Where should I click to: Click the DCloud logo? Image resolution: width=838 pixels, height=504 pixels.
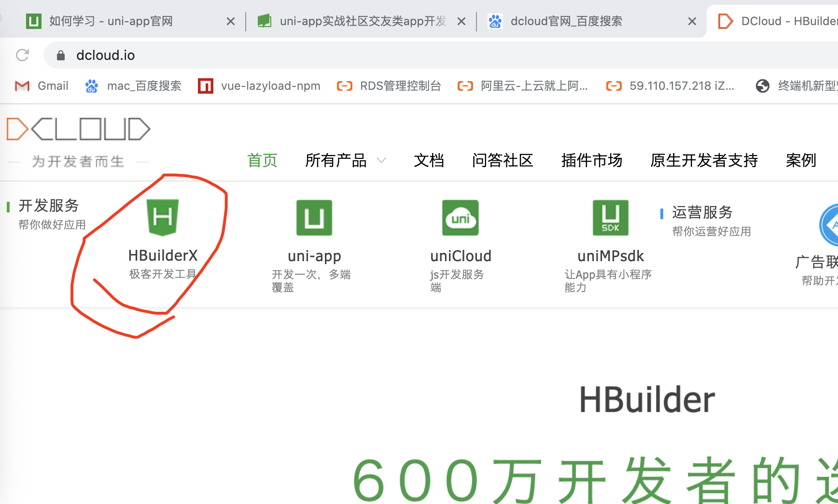pos(78,129)
